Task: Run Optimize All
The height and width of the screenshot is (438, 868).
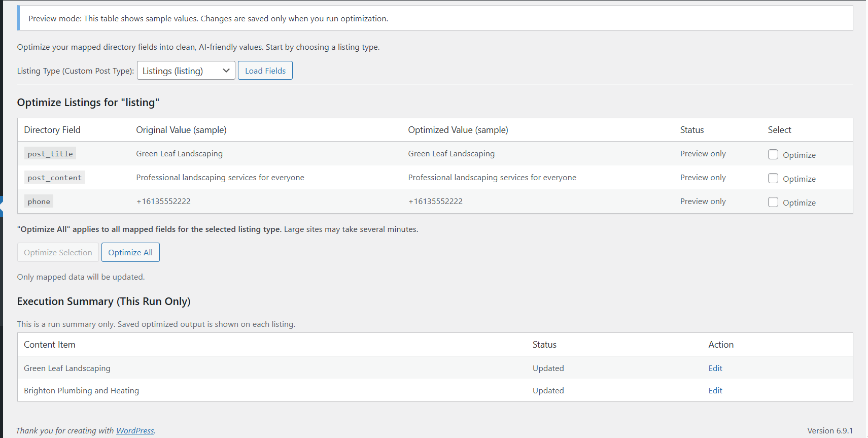Action: tap(130, 252)
